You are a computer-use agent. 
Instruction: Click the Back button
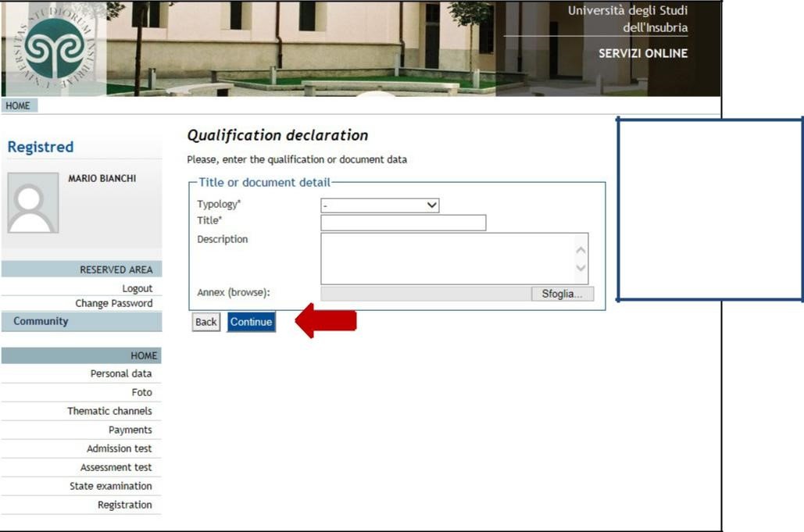(206, 322)
